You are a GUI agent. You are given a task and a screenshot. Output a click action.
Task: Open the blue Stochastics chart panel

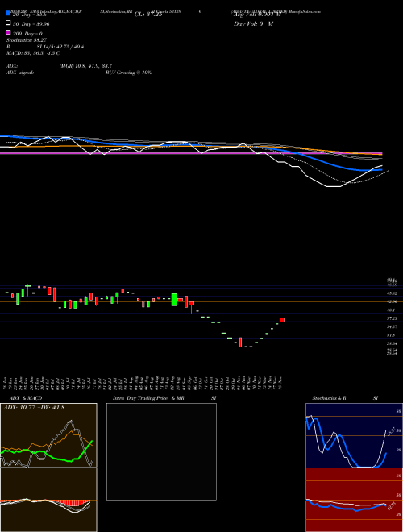click(354, 435)
